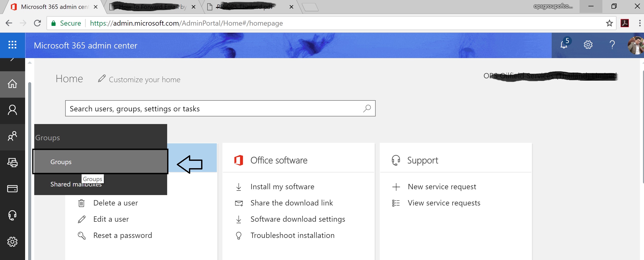Click View service requests link
The height and width of the screenshot is (260, 644).
pyautogui.click(x=444, y=203)
